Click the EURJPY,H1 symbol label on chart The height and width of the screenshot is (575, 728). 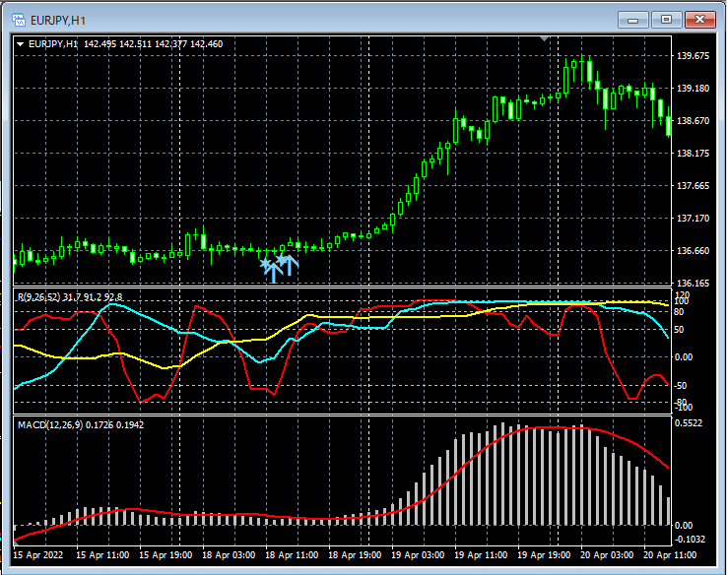click(54, 43)
